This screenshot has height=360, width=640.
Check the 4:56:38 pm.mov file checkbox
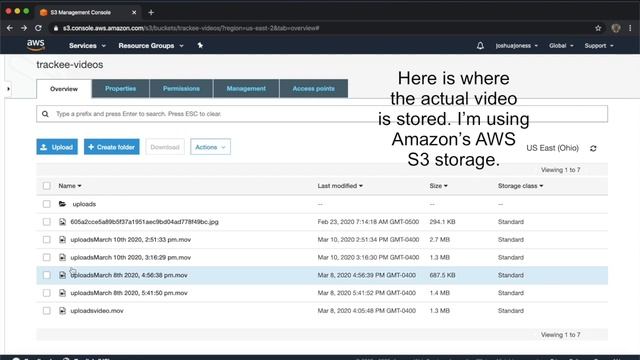click(x=47, y=275)
